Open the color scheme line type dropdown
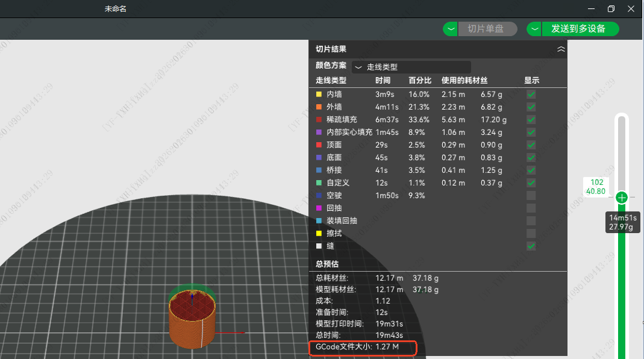Viewport: 644px width, 359px height. pyautogui.click(x=411, y=67)
